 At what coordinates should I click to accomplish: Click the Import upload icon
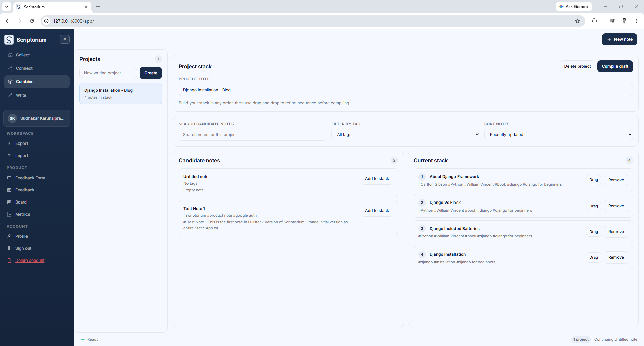[x=9, y=156]
